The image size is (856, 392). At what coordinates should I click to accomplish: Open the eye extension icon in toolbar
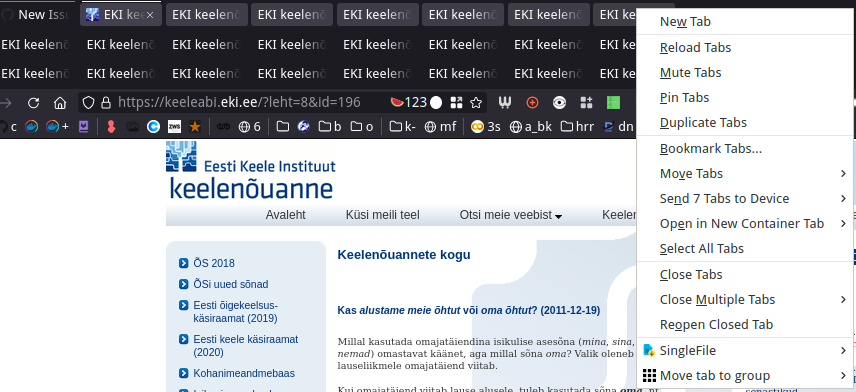click(x=559, y=102)
